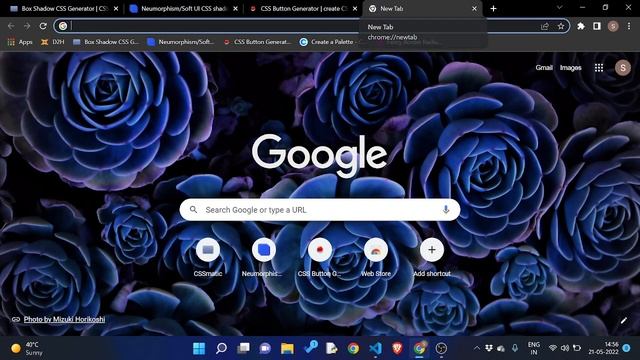Open ENG IN language switcher
This screenshot has width=640, height=360.
(533, 348)
